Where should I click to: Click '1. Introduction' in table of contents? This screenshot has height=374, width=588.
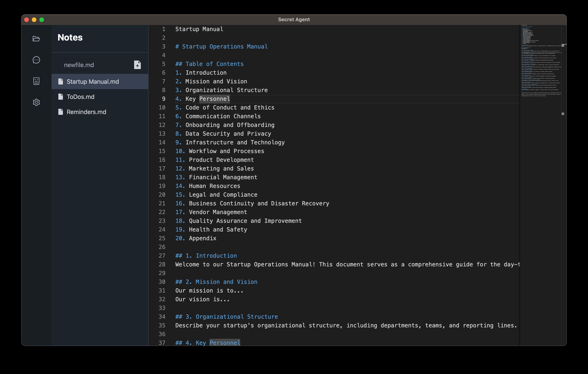coord(201,73)
